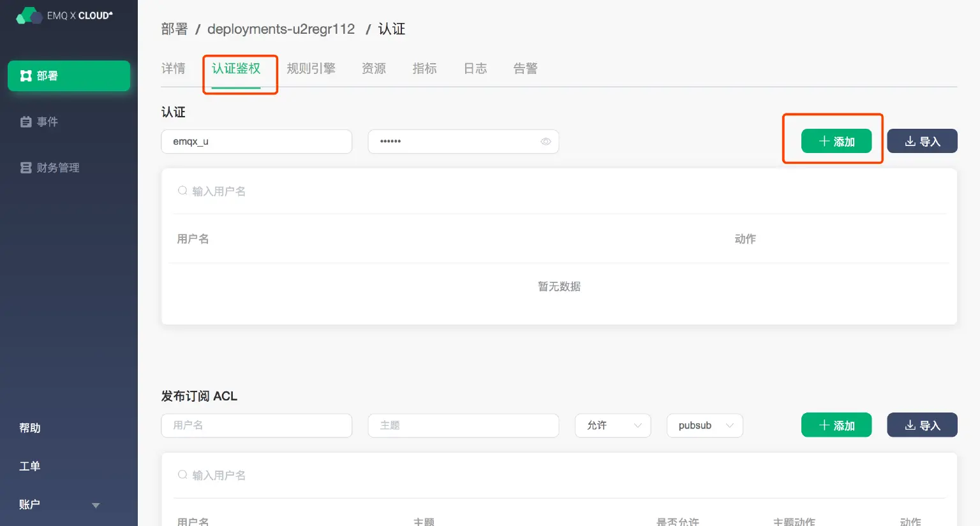
Task: Toggle password visibility eye icon
Action: [x=546, y=142]
